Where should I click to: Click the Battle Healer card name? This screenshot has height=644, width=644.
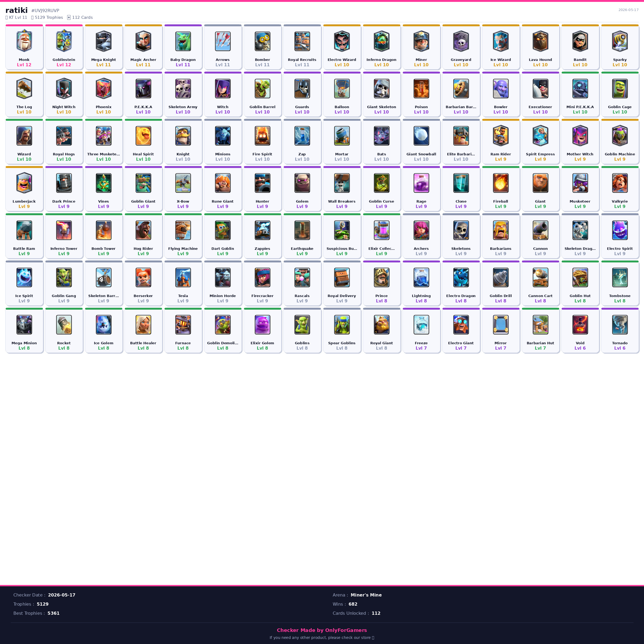[143, 343]
